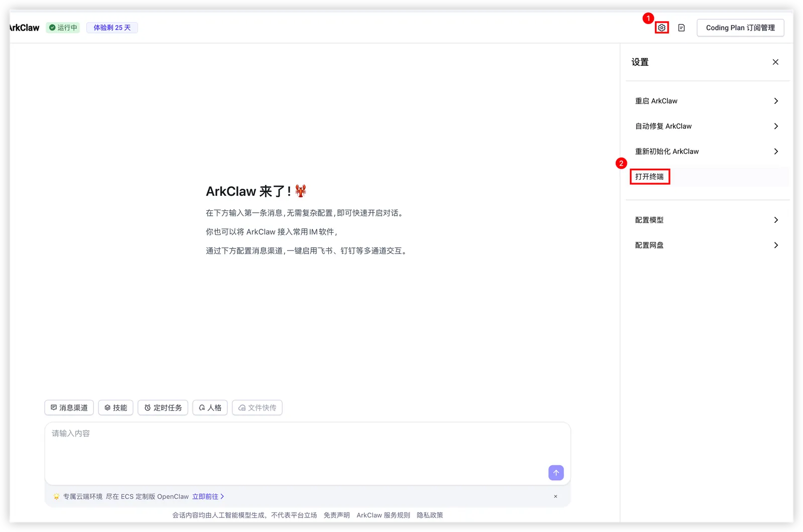Open the 技能 button
This screenshot has width=803, height=532.
116,408
